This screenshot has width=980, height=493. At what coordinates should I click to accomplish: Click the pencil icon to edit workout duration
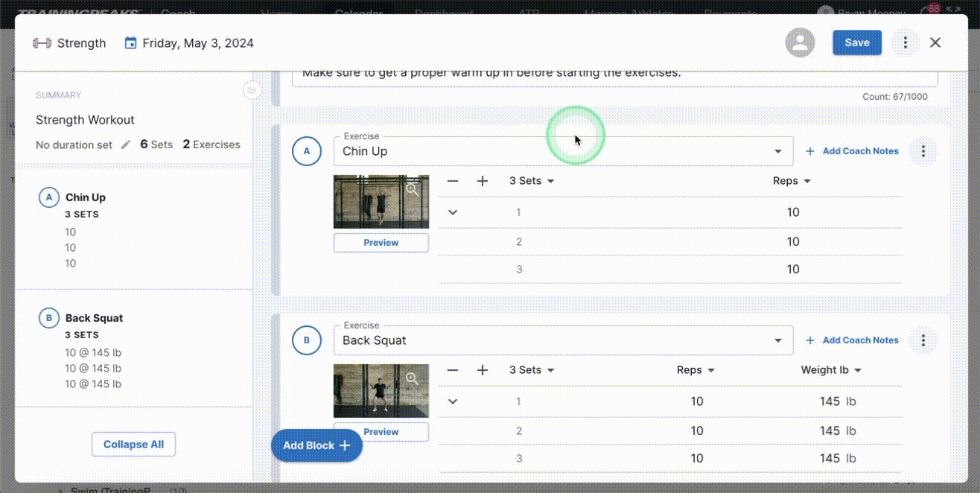[x=125, y=145]
